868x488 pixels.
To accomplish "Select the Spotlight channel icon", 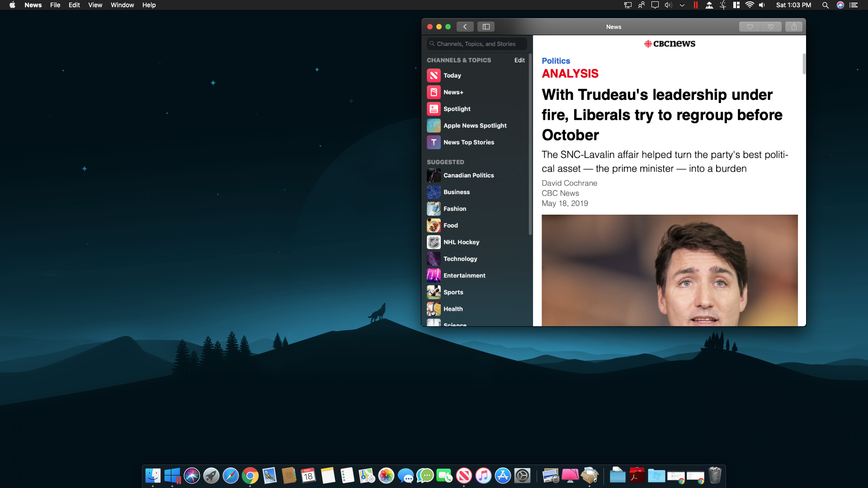I will click(434, 109).
